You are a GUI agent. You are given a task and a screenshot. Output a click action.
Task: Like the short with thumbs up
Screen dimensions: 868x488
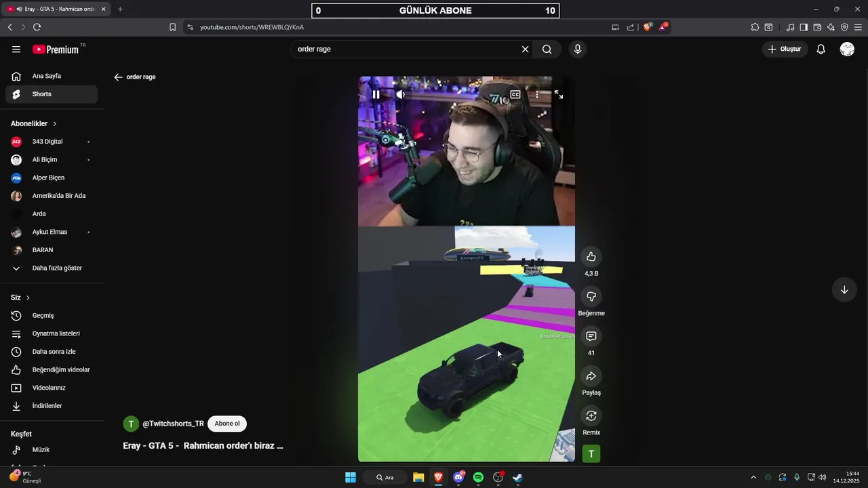coord(591,257)
